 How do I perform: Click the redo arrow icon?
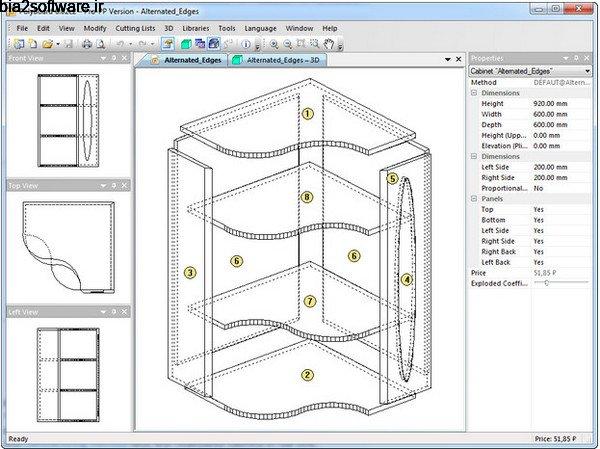[142, 44]
